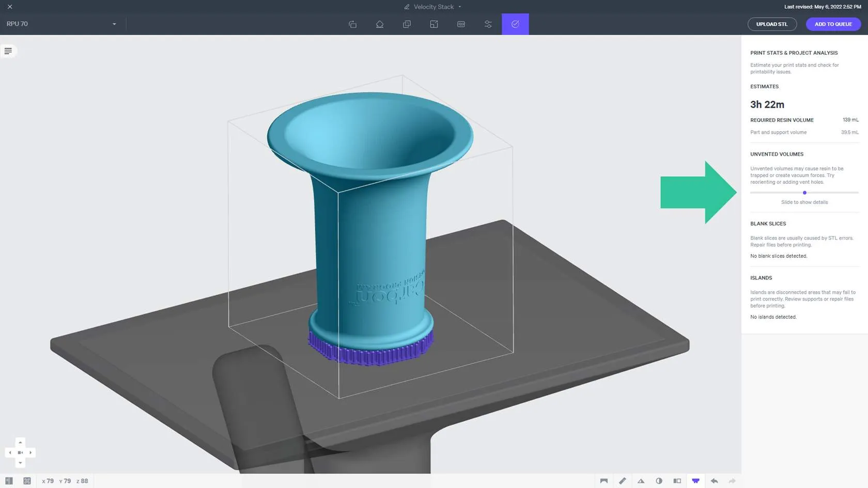Click the pencil icon beside Velocity Stack
Screen dimensions: 868x488
pos(407,7)
